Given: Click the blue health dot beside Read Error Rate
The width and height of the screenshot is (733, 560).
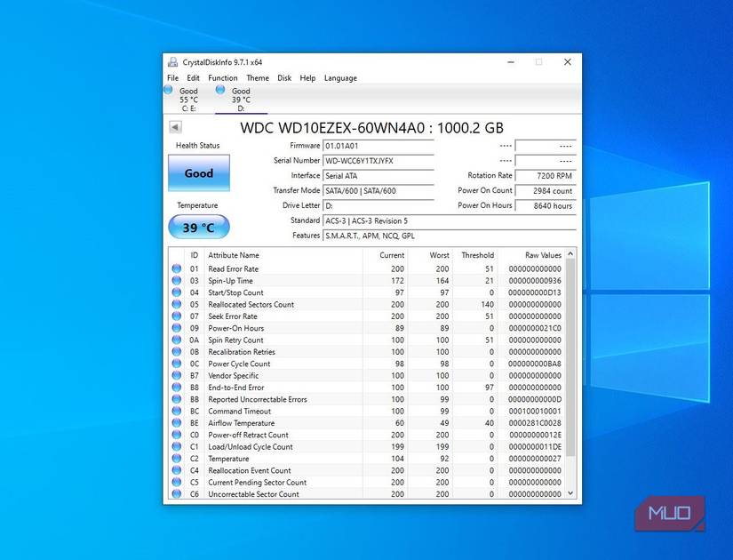Looking at the screenshot, I should click(175, 268).
